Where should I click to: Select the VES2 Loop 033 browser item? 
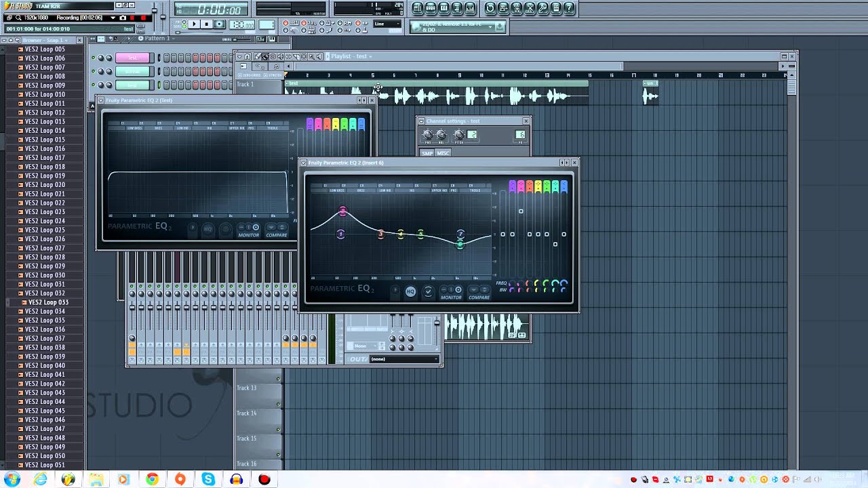[x=47, y=302]
